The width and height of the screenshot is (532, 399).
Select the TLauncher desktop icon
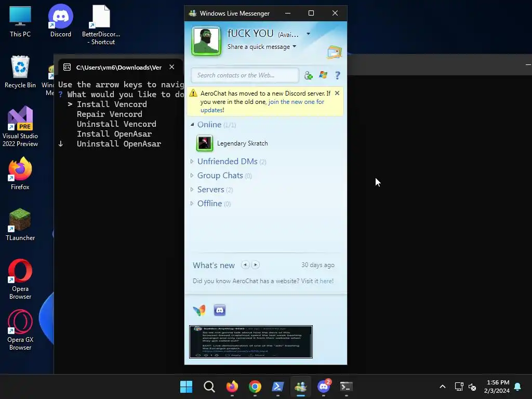(x=20, y=224)
